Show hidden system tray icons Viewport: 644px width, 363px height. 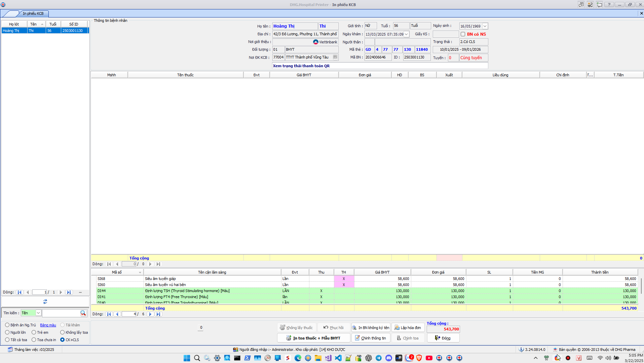[536, 358]
